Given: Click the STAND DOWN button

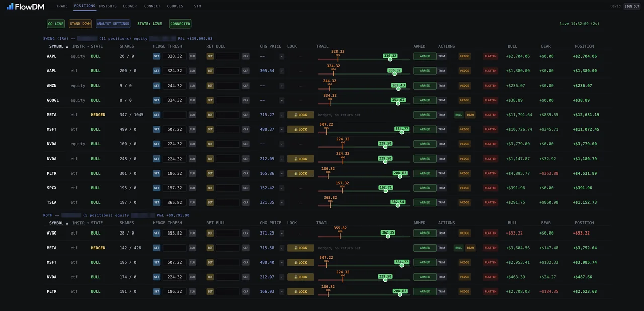Looking at the screenshot, I should (80, 24).
